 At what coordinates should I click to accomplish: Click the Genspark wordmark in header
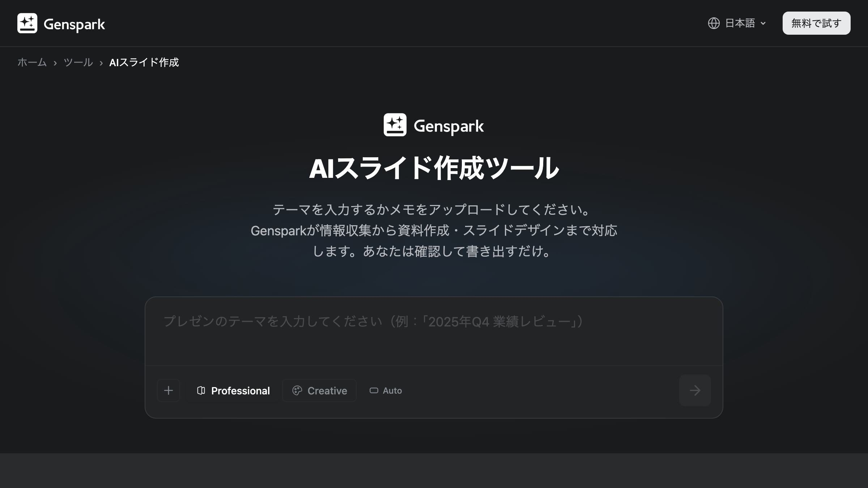[74, 24]
